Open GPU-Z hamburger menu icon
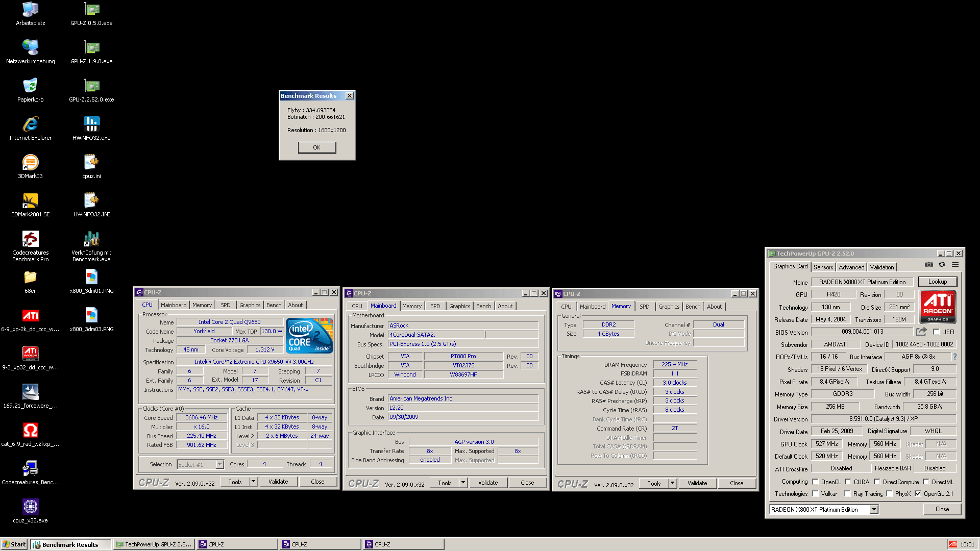 tap(955, 265)
